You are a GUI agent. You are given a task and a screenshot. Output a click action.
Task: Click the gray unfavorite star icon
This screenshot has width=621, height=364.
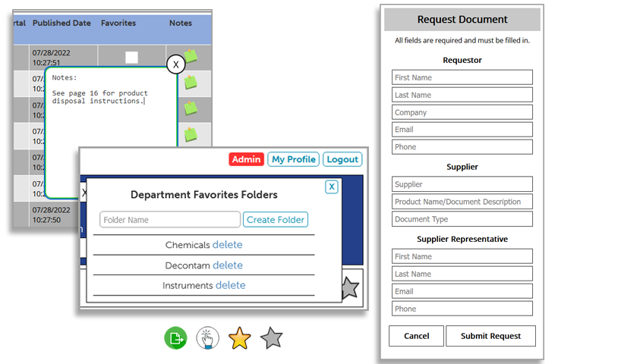point(271,338)
